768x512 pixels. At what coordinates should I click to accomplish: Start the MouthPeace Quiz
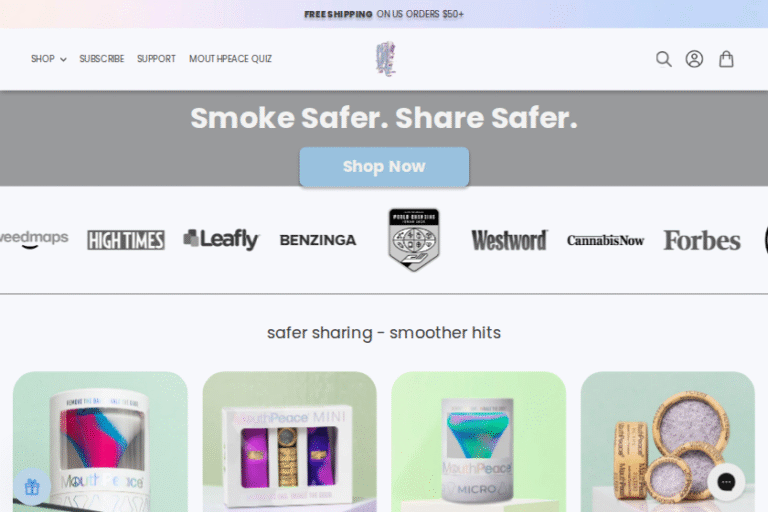[x=230, y=59]
